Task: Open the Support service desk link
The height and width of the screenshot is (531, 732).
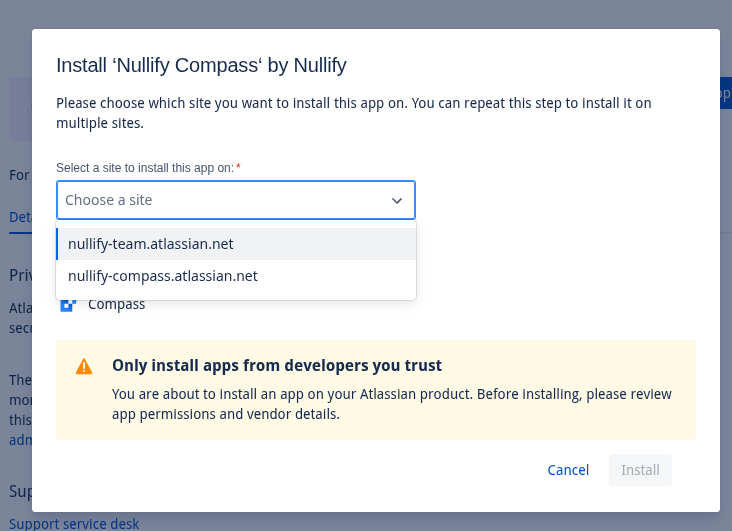Action: point(74,523)
